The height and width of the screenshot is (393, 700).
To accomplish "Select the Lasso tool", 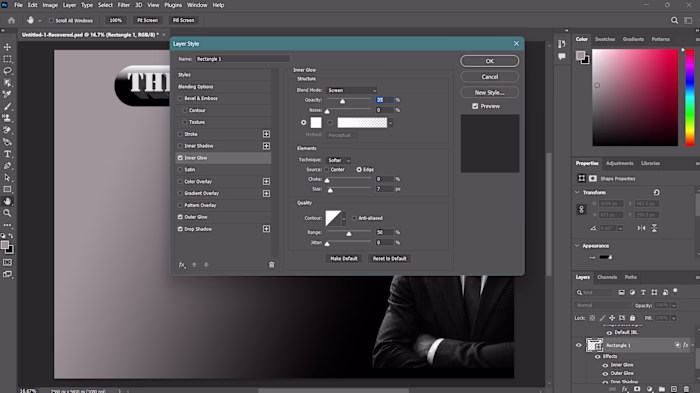I will coord(8,71).
